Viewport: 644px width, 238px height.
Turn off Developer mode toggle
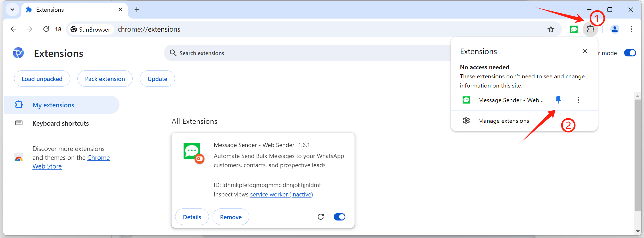(630, 53)
